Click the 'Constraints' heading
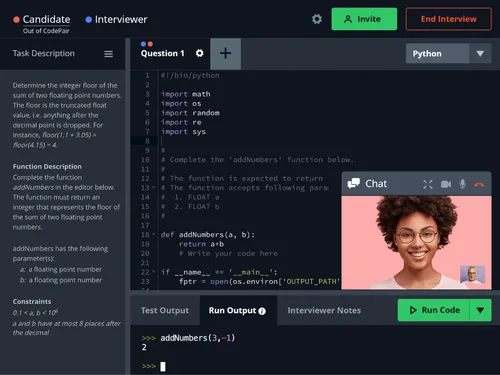The height and width of the screenshot is (375, 500). tap(32, 301)
